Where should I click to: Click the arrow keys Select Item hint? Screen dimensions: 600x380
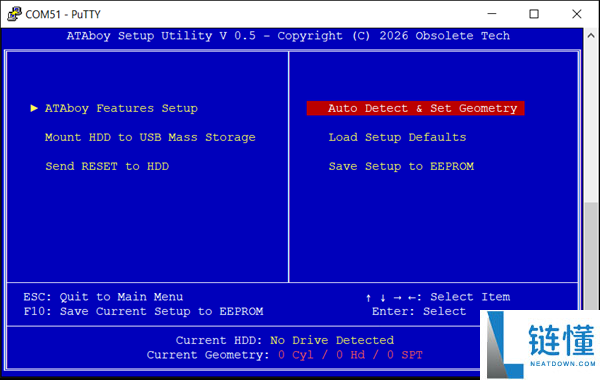coord(438,297)
